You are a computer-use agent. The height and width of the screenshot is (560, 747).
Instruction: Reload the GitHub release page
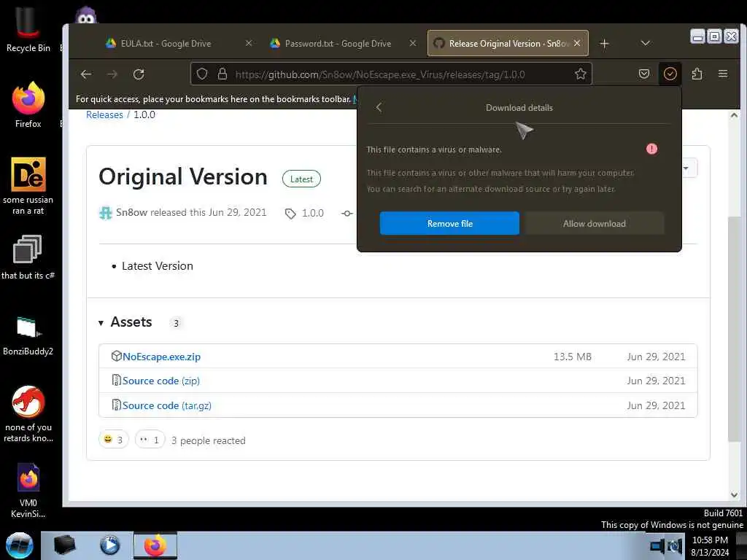click(139, 74)
